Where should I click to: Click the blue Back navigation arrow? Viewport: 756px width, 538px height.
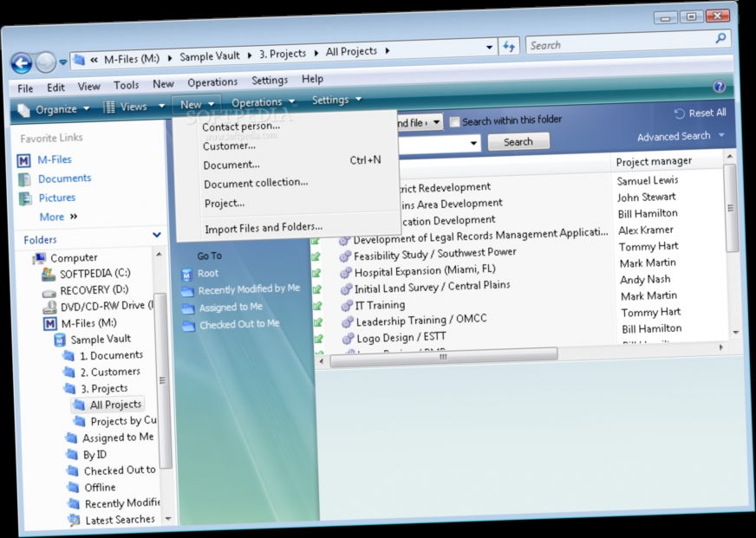point(22,63)
